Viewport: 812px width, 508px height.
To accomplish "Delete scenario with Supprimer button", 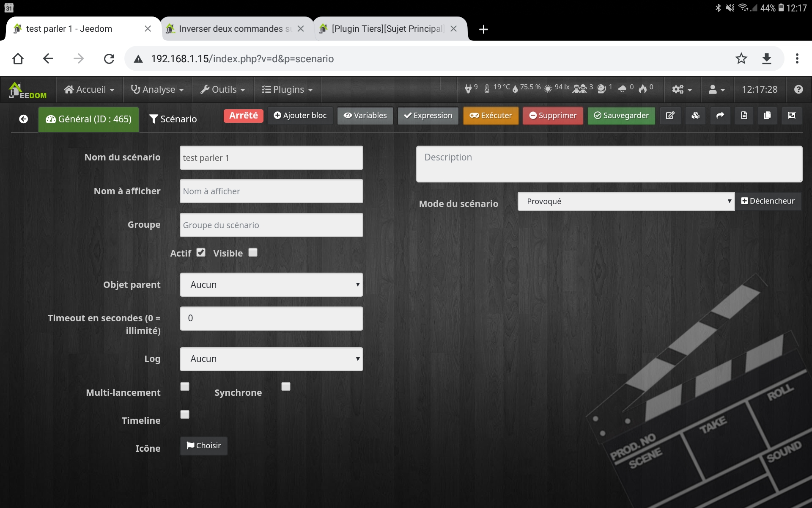I will pyautogui.click(x=553, y=116).
